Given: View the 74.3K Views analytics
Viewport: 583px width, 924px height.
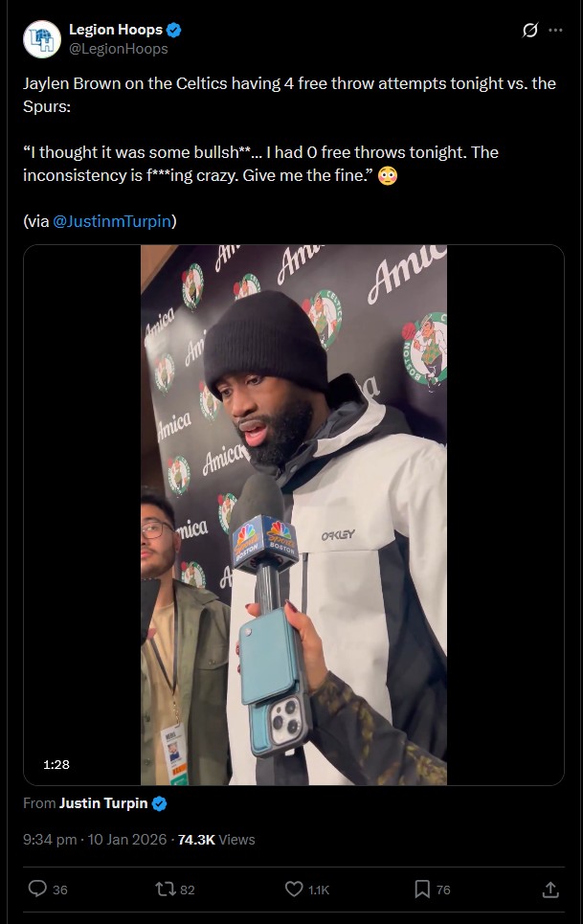Looking at the screenshot, I should click(x=216, y=839).
